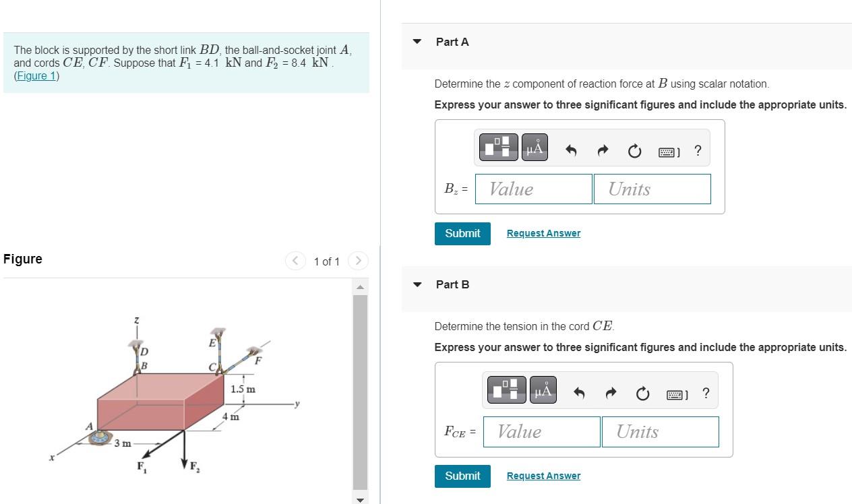
Task: Select the µÅ units icon in Part B
Action: pos(542,389)
